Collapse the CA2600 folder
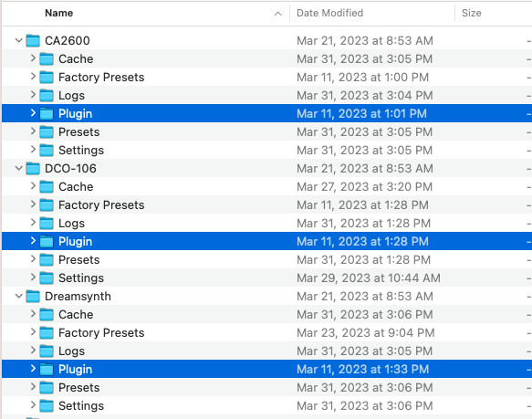The height and width of the screenshot is (419, 532). coord(19,41)
